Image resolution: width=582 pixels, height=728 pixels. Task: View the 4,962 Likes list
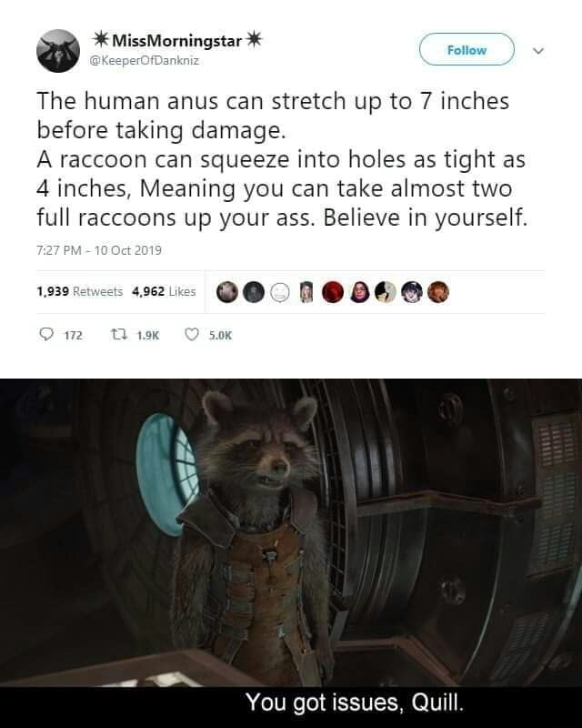[x=164, y=291]
